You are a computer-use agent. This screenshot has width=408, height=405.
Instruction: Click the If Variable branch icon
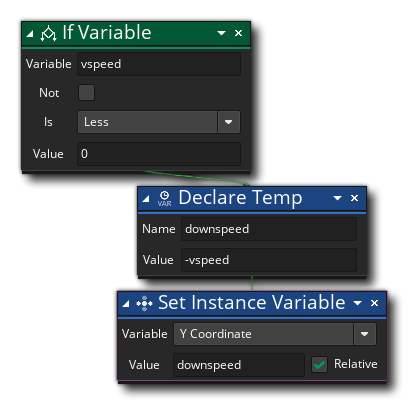[x=48, y=33]
